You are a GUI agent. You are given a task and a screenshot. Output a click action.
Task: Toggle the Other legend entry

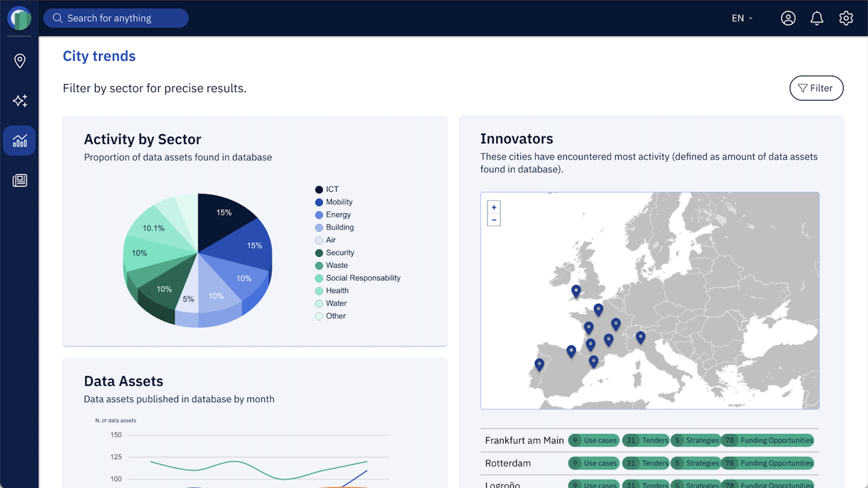point(330,316)
